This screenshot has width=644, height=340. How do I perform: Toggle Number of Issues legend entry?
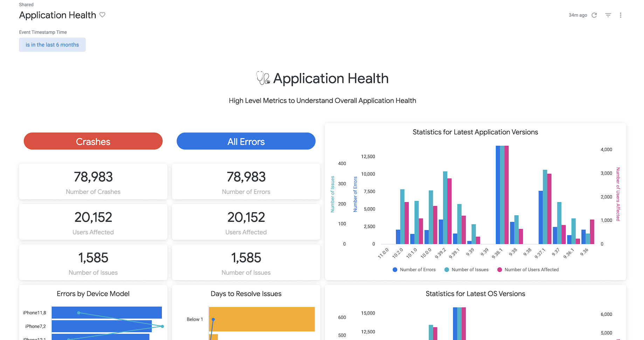coord(466,270)
